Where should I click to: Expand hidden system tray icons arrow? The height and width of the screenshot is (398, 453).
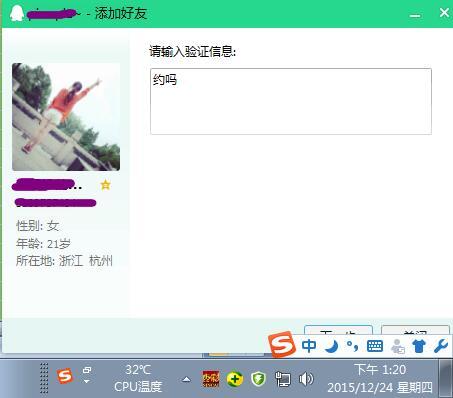pyautogui.click(x=186, y=379)
